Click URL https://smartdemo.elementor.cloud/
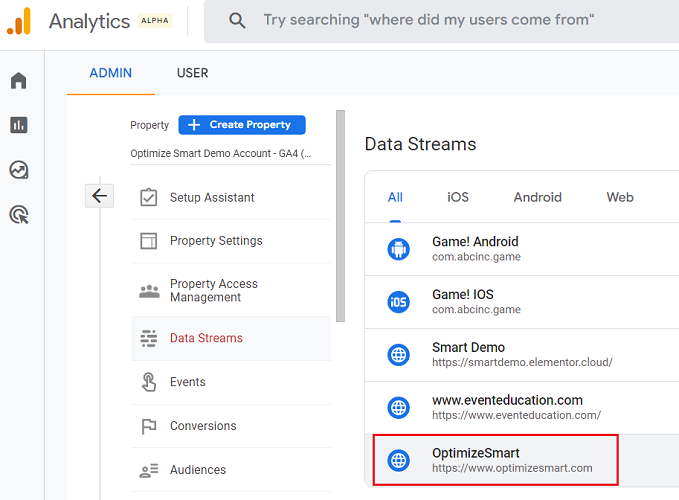The width and height of the screenshot is (679, 500). tap(522, 362)
